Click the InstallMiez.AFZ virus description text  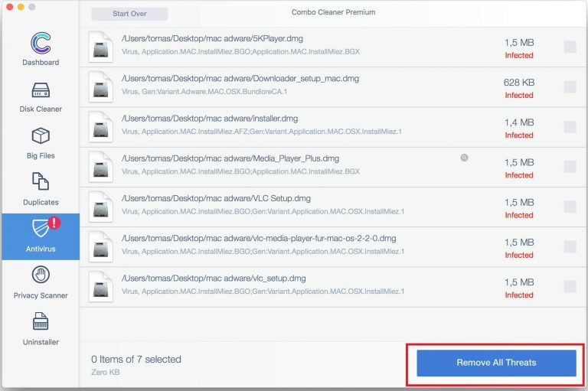(261, 132)
